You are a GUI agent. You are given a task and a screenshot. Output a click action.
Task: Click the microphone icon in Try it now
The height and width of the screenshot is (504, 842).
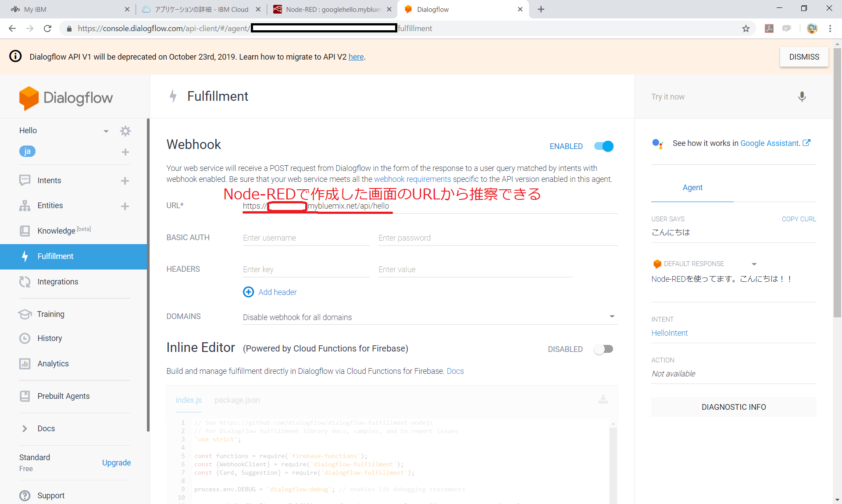coord(802,97)
